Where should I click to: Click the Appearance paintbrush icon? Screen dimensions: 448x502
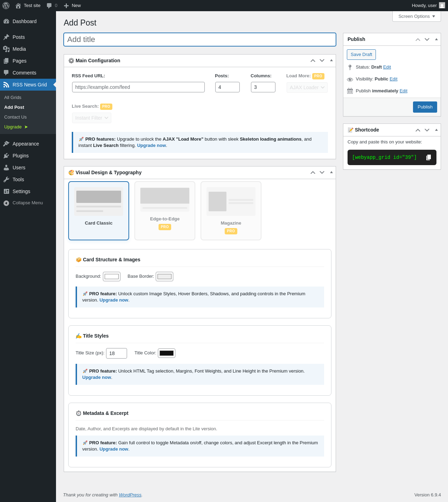click(x=6, y=144)
